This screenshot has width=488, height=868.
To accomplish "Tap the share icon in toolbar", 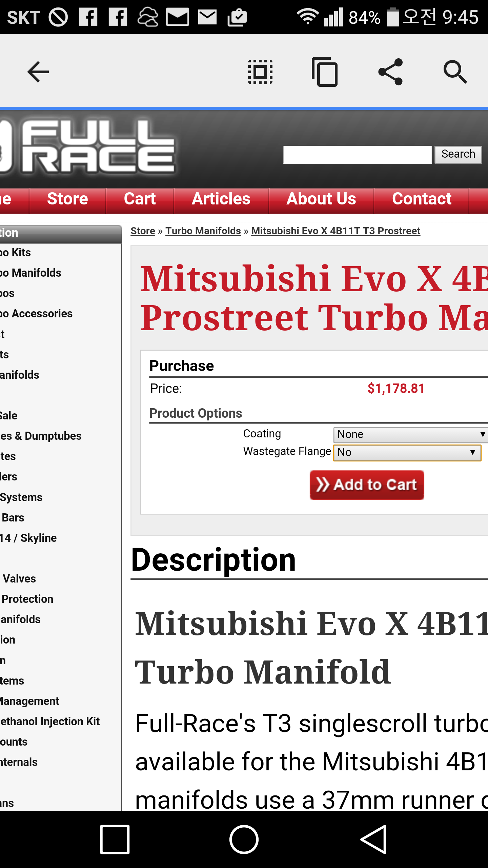I will (x=390, y=72).
